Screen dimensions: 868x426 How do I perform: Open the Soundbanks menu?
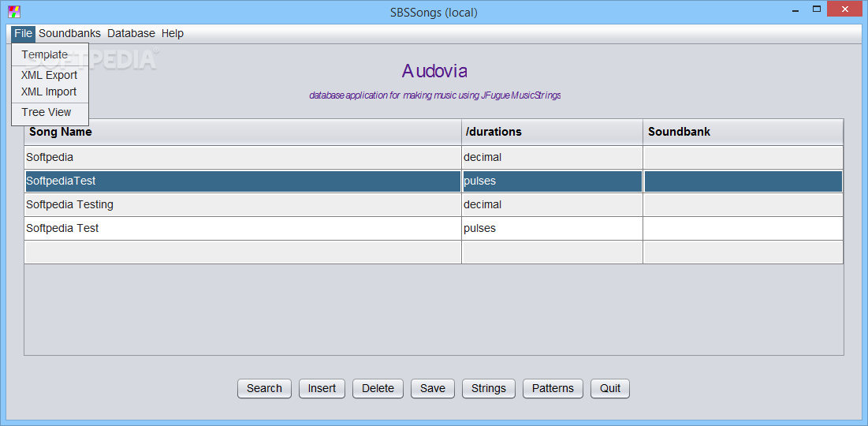69,33
